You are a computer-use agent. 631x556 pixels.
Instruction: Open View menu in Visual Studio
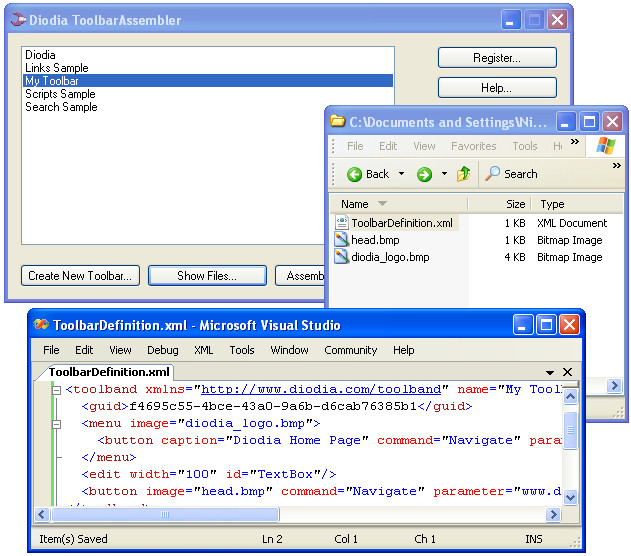(120, 350)
